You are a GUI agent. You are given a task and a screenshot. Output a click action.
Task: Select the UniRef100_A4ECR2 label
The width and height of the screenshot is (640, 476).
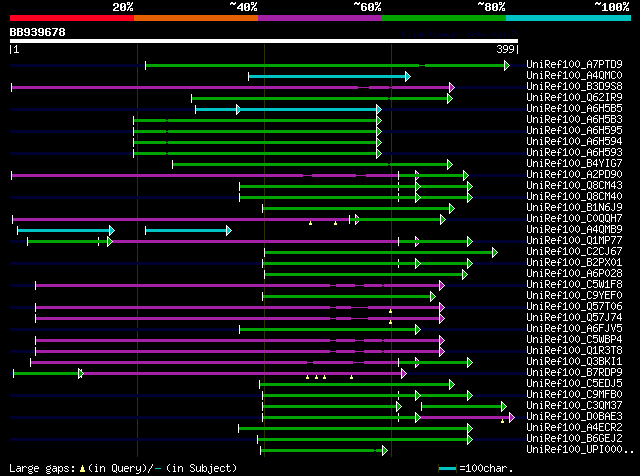[574, 428]
